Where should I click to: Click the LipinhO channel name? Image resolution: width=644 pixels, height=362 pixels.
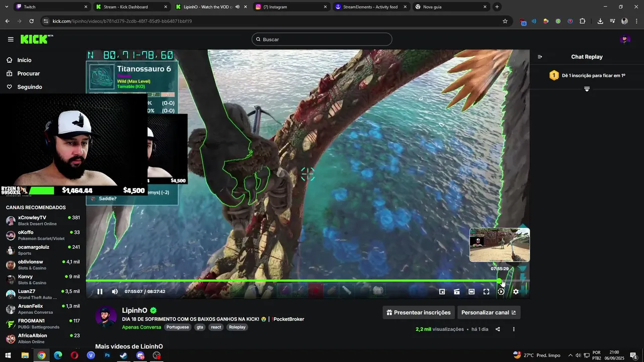134,311
